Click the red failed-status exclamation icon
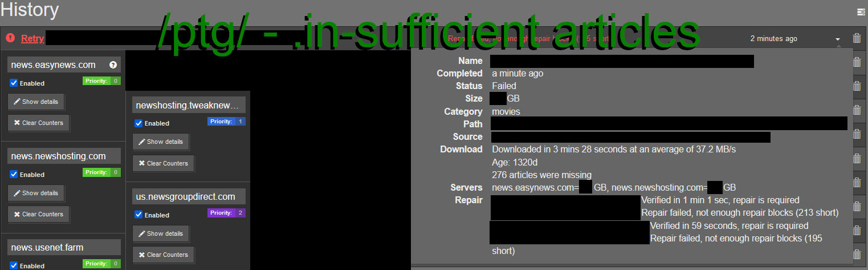 tap(10, 38)
